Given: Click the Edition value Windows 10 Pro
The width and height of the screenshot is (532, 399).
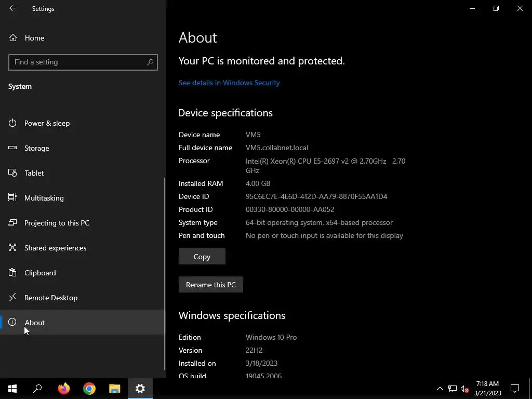Looking at the screenshot, I should [x=271, y=337].
